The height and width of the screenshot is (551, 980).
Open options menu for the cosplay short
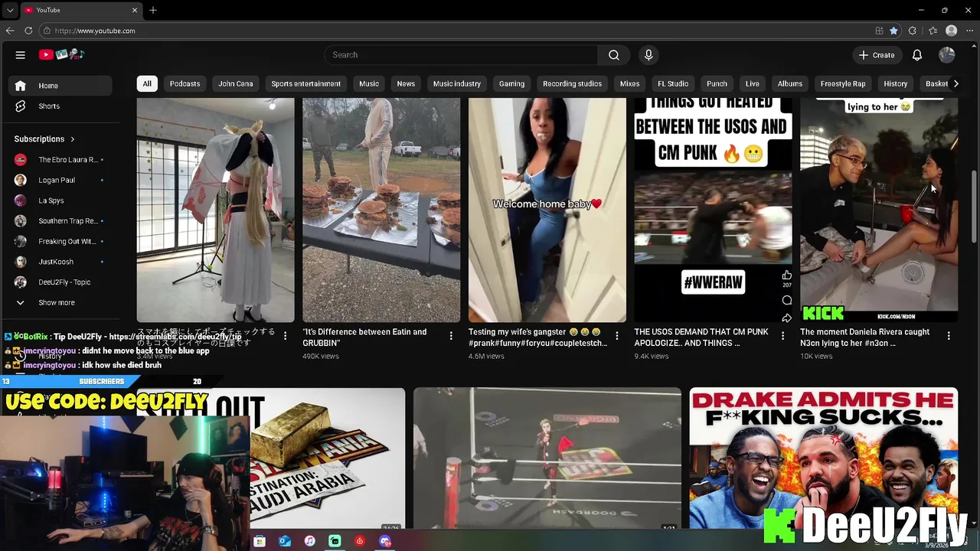click(x=285, y=336)
